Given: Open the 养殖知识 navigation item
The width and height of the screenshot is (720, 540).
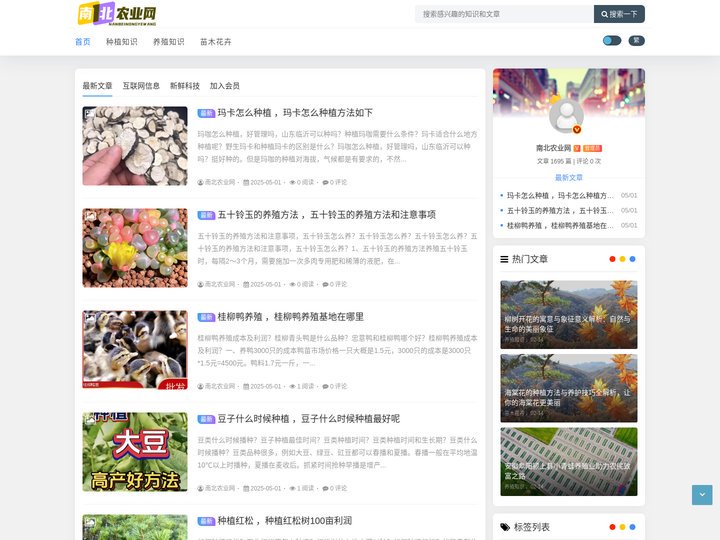Looking at the screenshot, I should coord(169,42).
